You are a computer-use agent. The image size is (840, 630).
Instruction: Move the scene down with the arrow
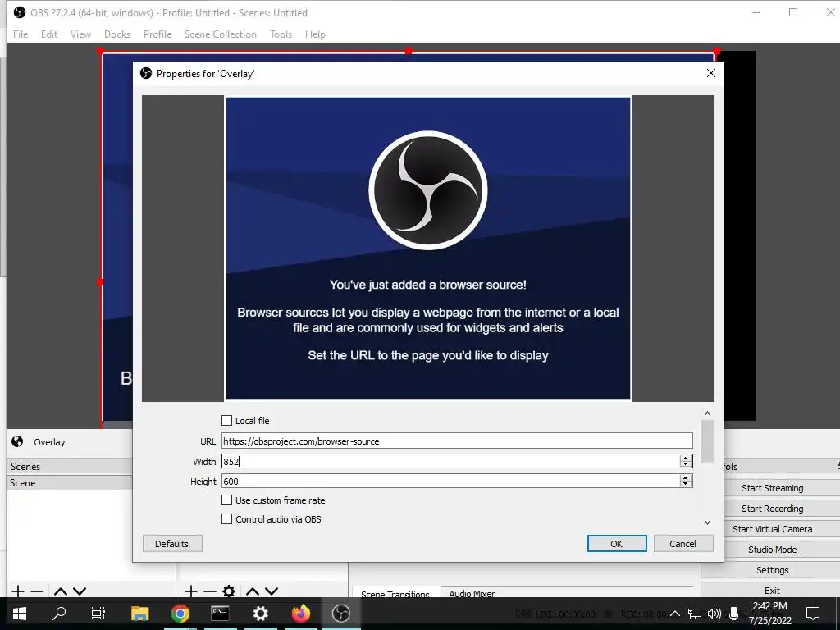[x=80, y=591]
